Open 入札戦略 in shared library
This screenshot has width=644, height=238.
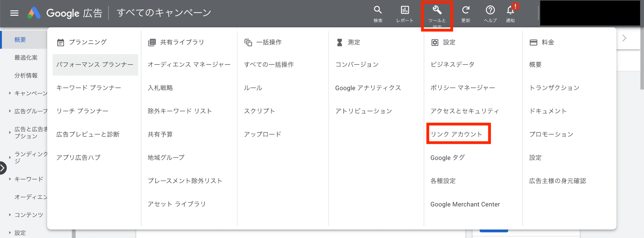pyautogui.click(x=160, y=88)
